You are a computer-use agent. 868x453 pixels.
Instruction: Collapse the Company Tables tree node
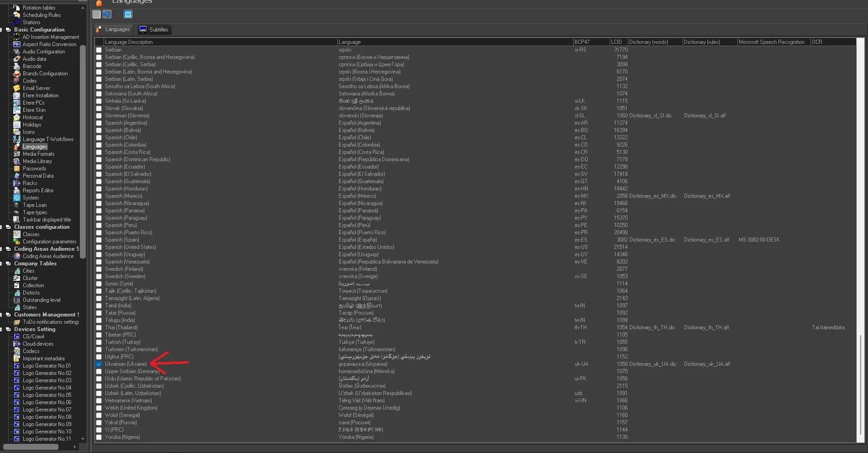[1, 263]
